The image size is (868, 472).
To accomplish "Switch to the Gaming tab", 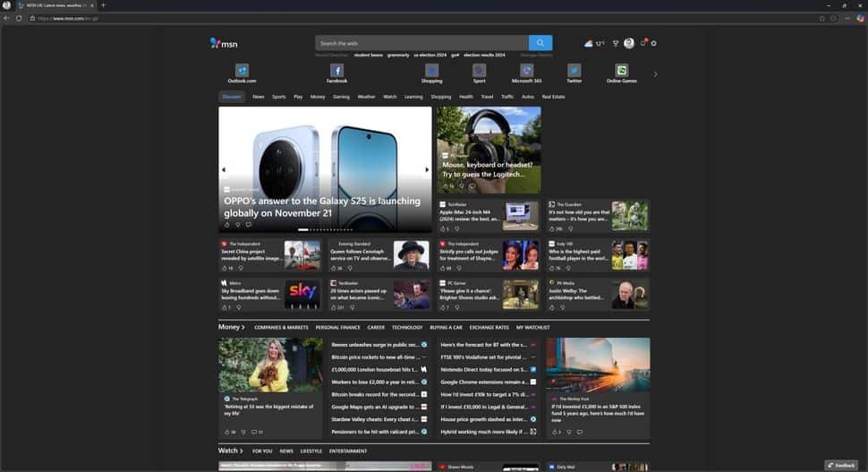I will tap(341, 97).
